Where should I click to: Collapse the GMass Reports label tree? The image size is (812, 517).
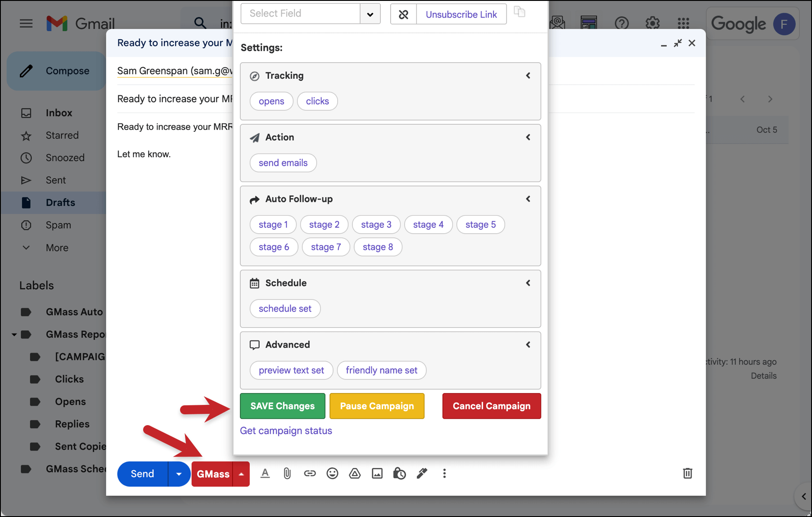(x=14, y=335)
